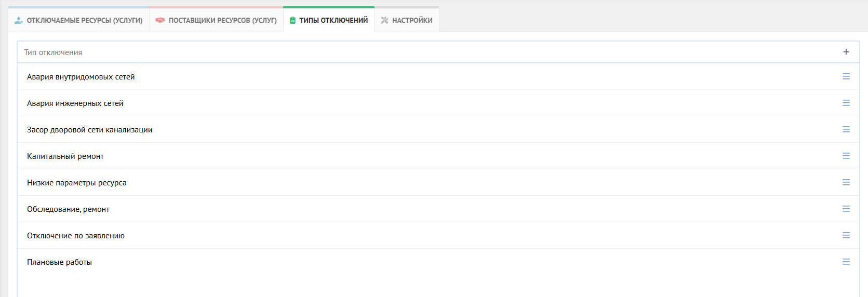
Task: Open menu icon for Низкие параметры ресурса
Action: pos(846,182)
